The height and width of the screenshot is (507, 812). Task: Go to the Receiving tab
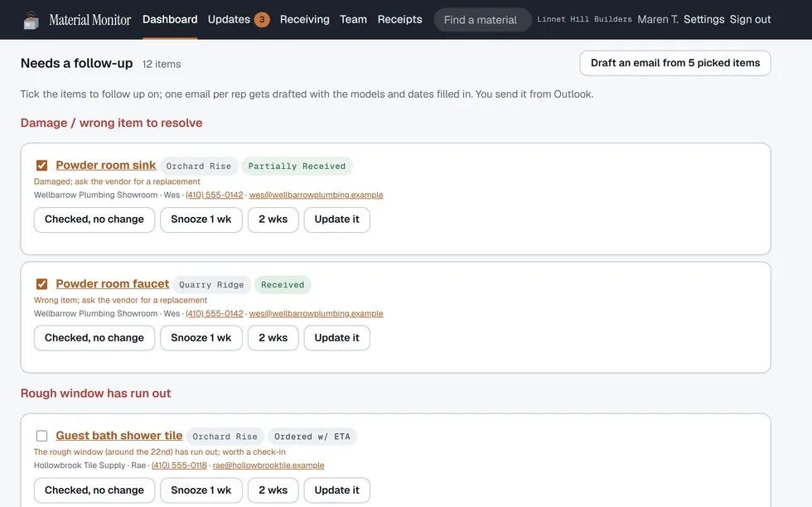coord(305,20)
